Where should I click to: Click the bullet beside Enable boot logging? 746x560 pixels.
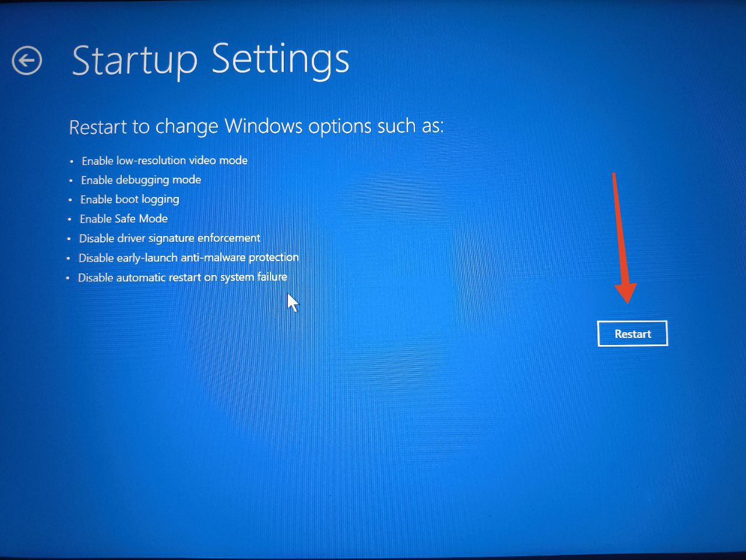point(71,200)
